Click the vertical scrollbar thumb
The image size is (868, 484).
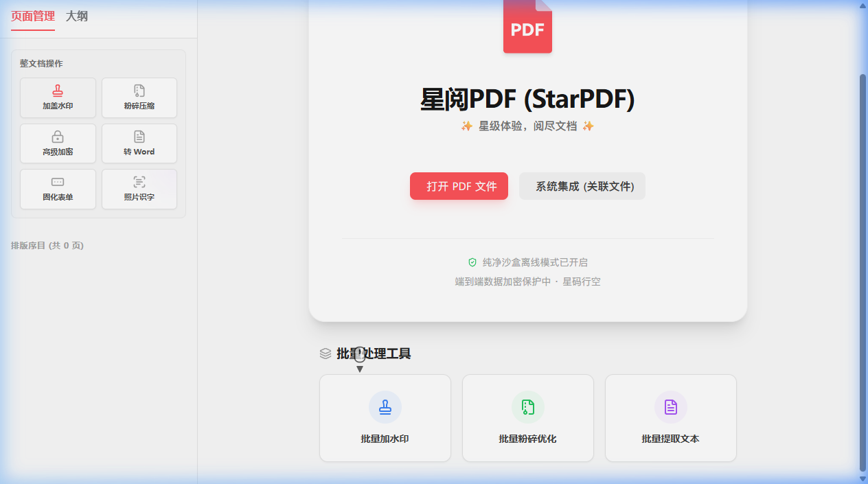863,273
